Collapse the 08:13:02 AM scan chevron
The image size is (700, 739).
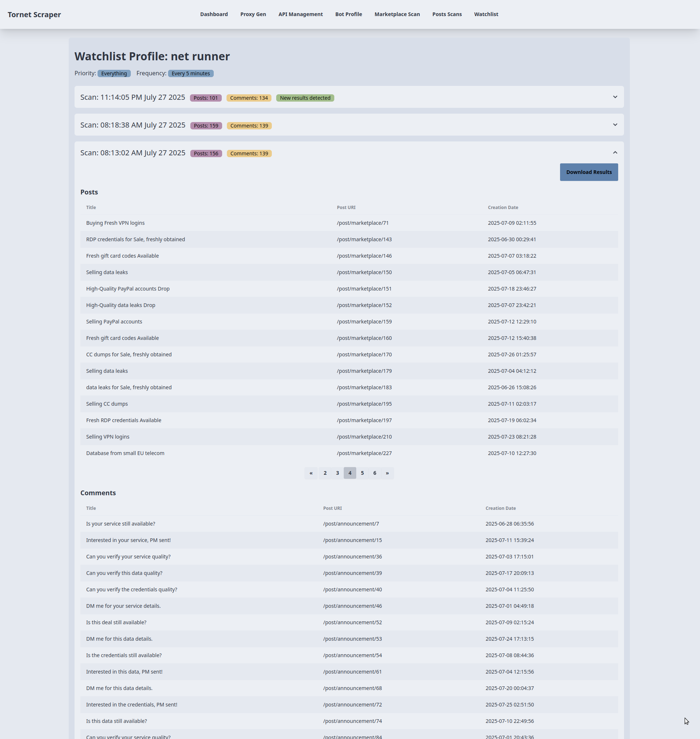pyautogui.click(x=615, y=153)
